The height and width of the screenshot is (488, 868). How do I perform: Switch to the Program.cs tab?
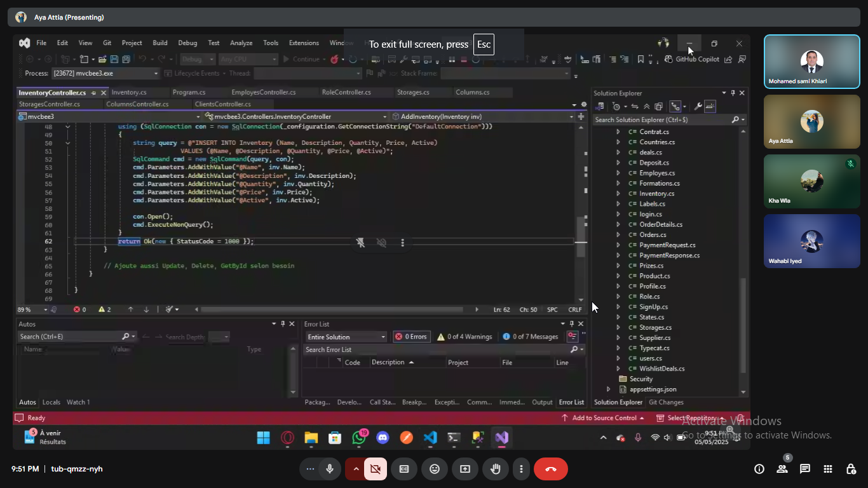(x=189, y=93)
